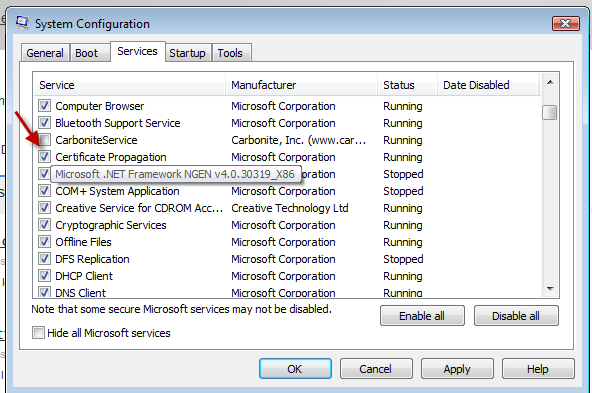Click the Enable all button
The image size is (592, 393).
(x=422, y=316)
